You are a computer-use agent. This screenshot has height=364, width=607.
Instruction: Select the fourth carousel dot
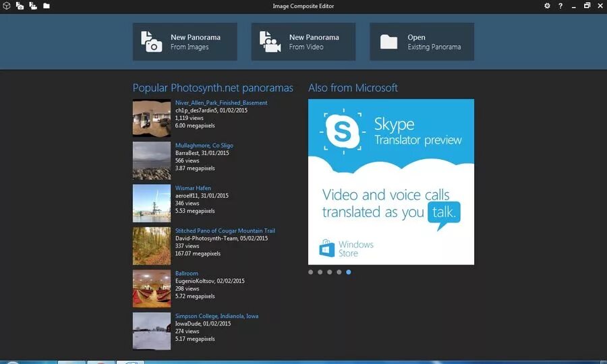[339, 272]
